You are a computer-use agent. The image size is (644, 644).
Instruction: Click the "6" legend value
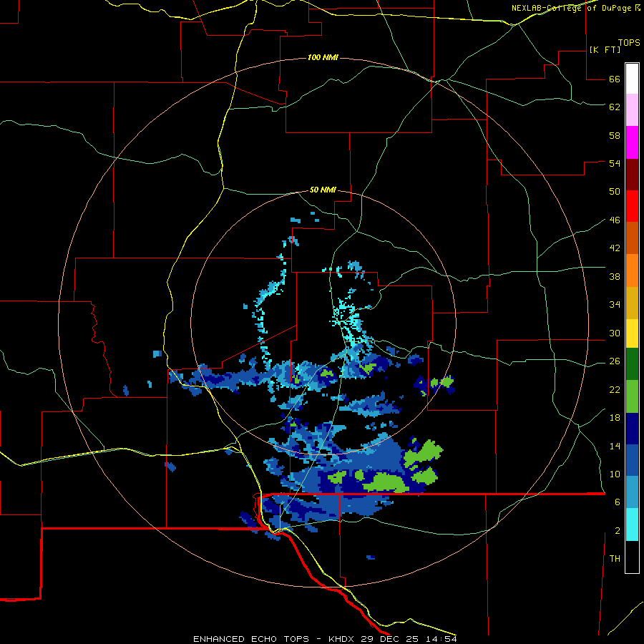[618, 502]
